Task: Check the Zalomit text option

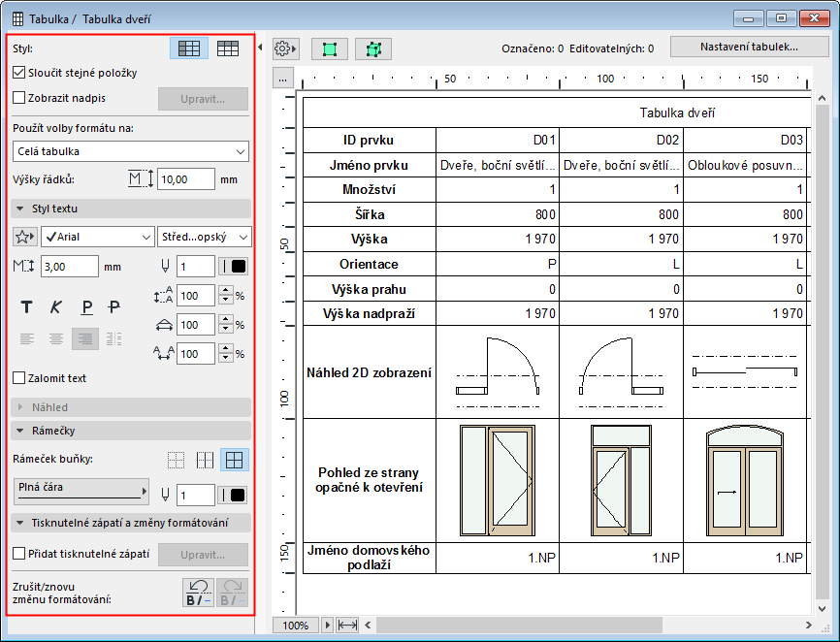Action: point(19,378)
